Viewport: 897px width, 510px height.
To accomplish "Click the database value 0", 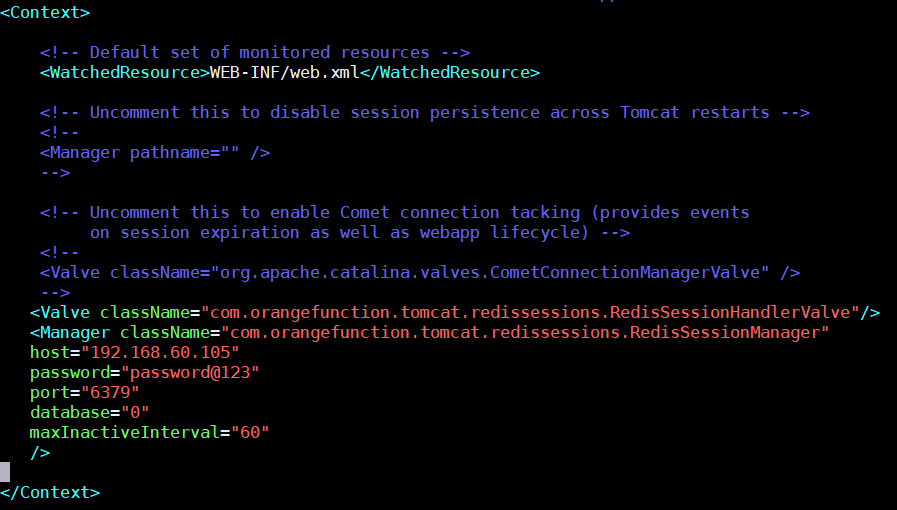I will pos(135,412).
